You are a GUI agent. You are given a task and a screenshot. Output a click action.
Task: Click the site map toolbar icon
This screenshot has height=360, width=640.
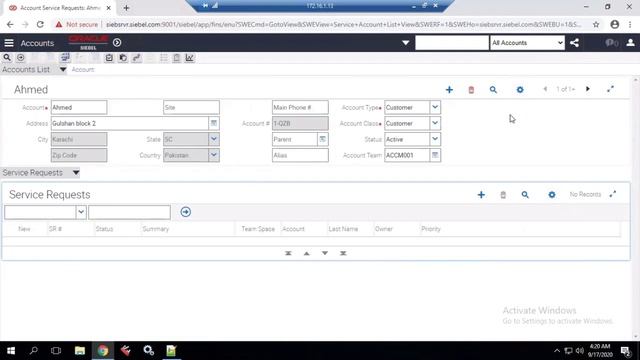(65, 58)
